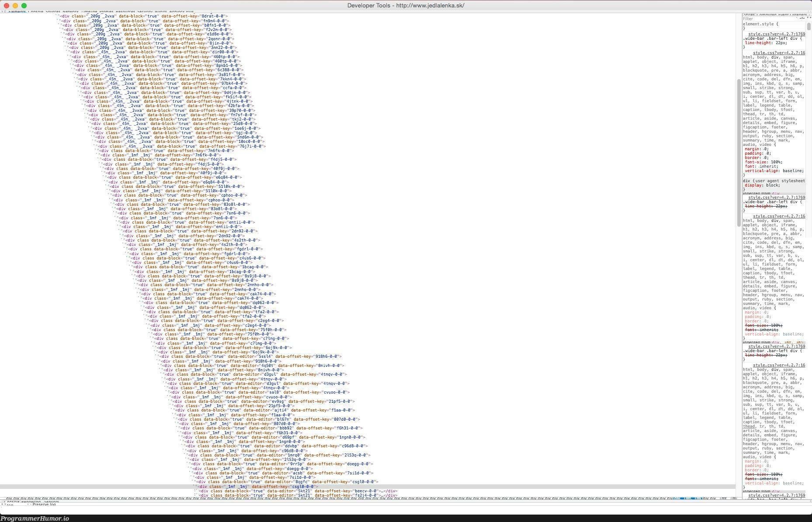Select the div row with data-editor ddvbp
The image size is (812, 522).
(278, 446)
